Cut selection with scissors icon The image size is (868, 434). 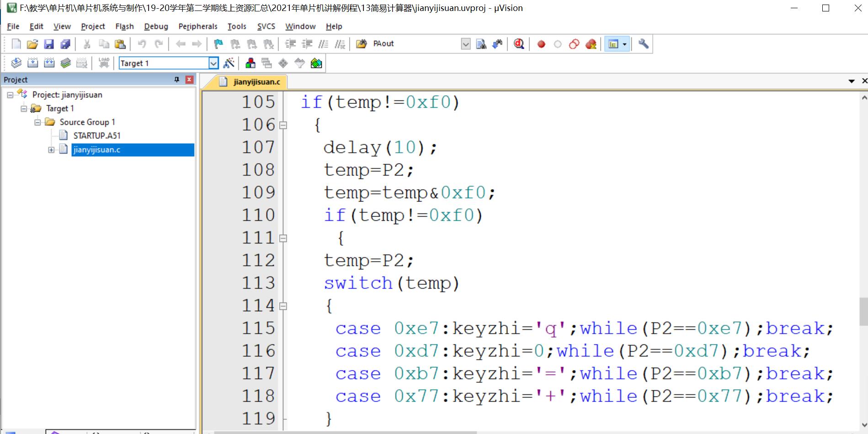point(87,44)
